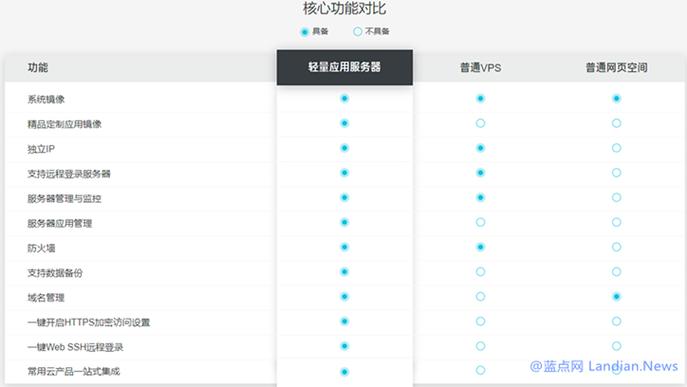
Task: Click 防火墙 filled dot under 普通VPS
Action: click(x=480, y=247)
